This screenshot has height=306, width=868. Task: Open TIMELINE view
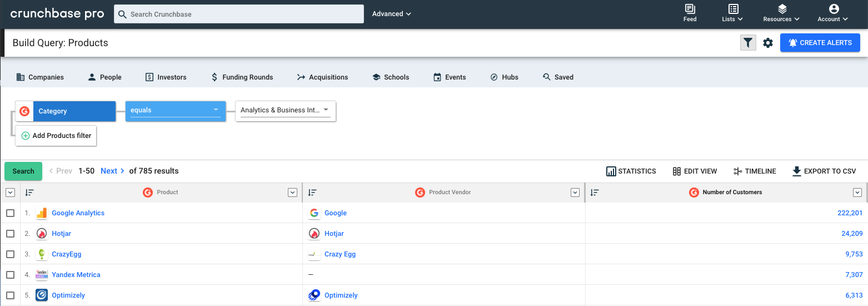755,171
